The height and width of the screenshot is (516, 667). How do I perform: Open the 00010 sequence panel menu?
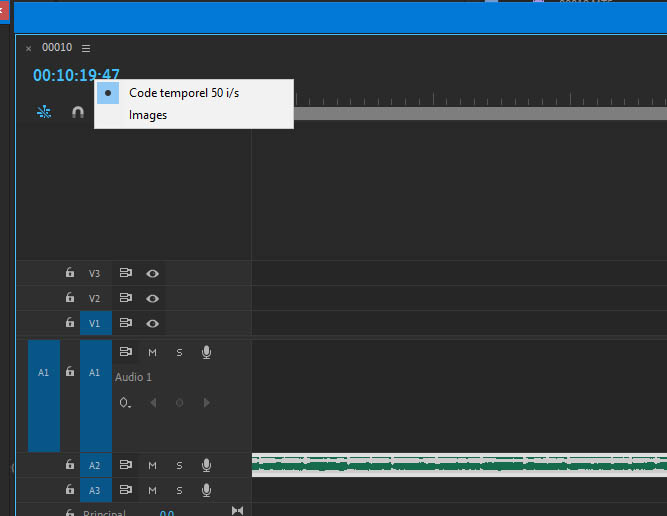point(86,48)
